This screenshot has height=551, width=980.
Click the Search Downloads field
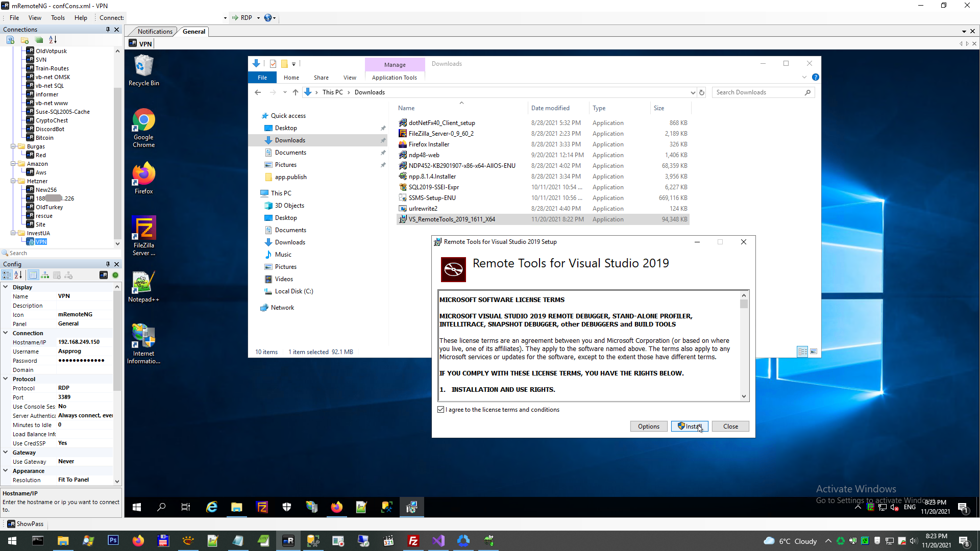[758, 92]
